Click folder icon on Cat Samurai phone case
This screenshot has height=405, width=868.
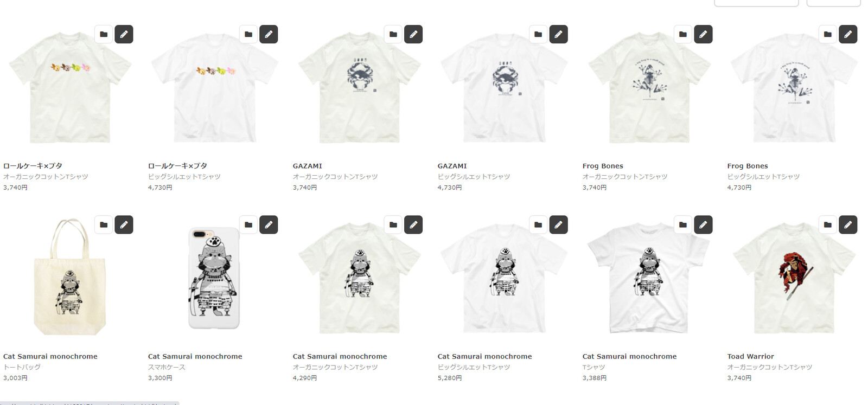(248, 224)
